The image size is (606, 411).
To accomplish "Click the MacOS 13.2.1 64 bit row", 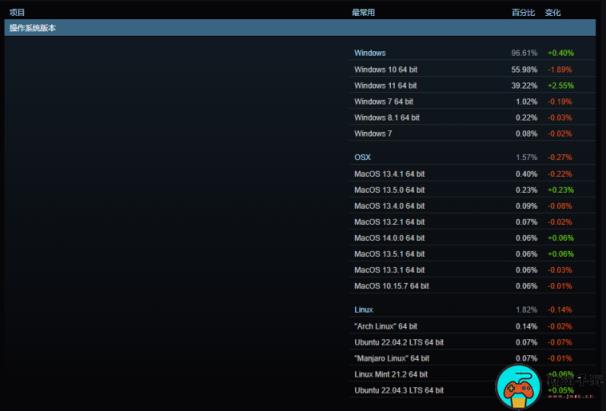I will click(472, 222).
